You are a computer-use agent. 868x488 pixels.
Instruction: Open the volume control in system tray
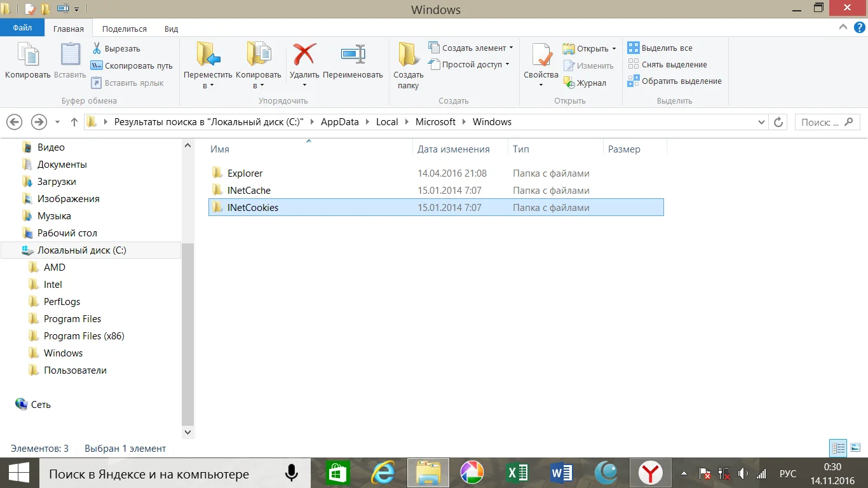[x=742, y=474]
